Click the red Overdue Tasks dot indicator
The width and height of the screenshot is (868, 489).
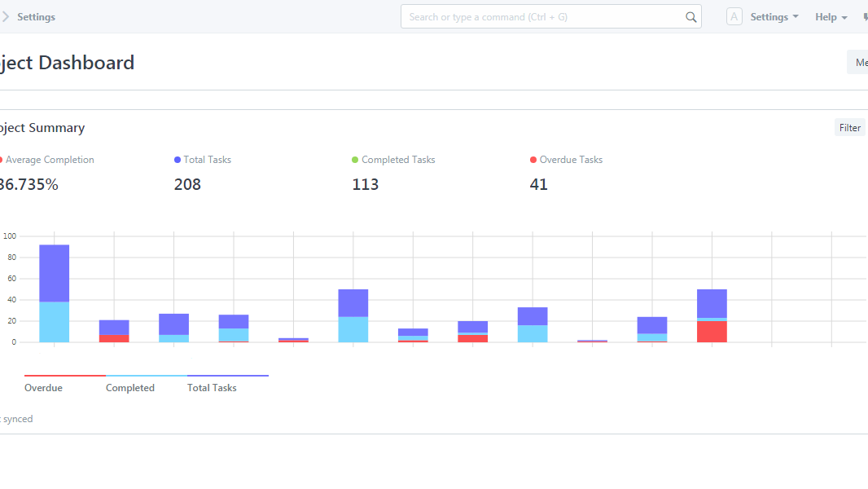(x=533, y=160)
